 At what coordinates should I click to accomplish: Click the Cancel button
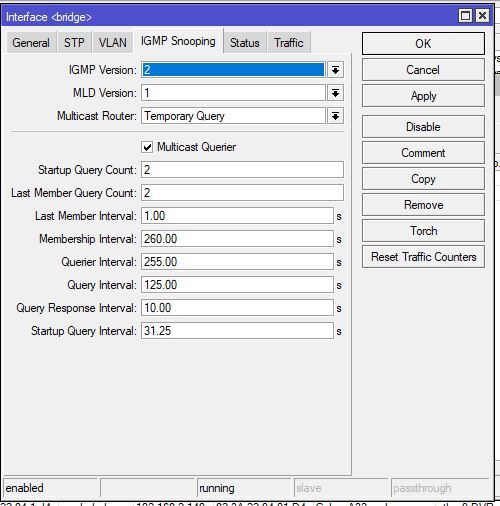click(x=423, y=70)
